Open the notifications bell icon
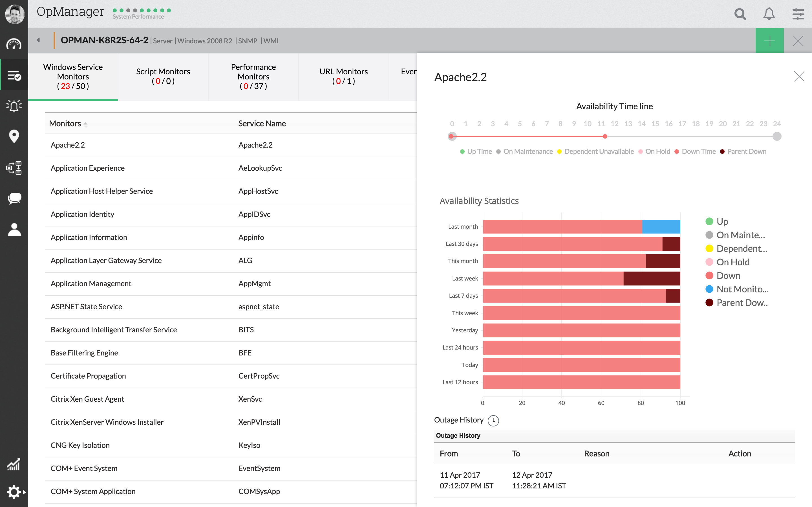Screen dimensions: 812x507 click(769, 14)
